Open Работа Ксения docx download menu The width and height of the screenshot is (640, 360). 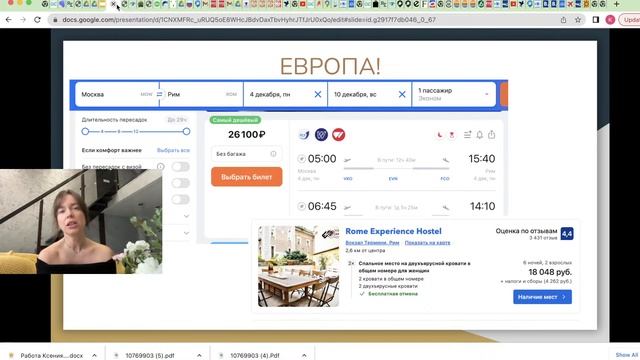coord(94,356)
